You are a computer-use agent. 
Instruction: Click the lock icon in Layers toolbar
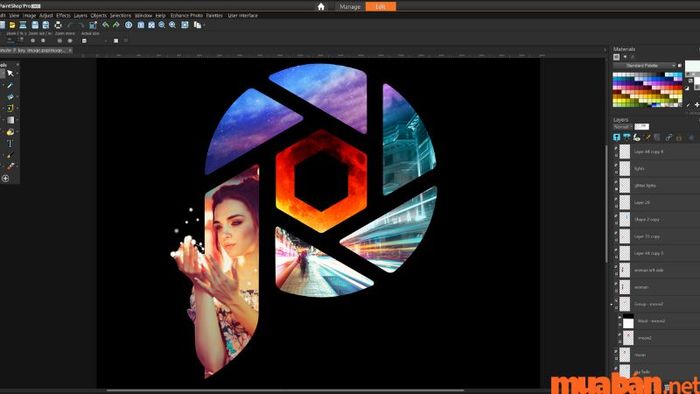[679, 138]
